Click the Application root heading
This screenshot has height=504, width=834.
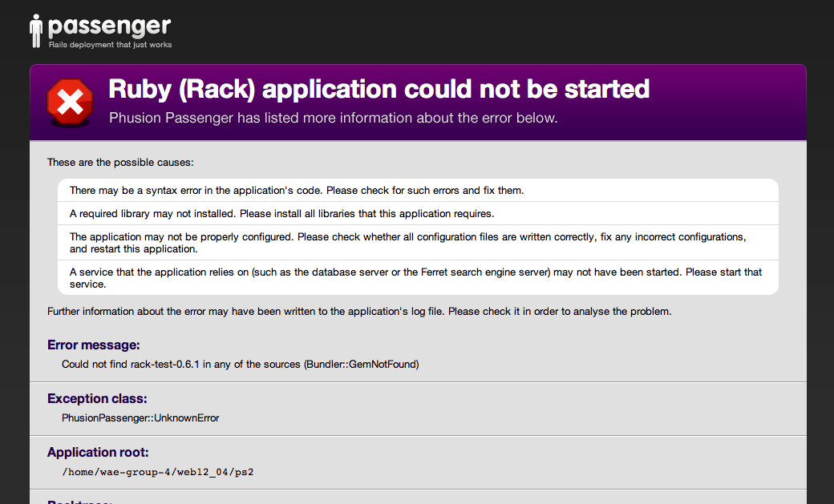click(97, 452)
